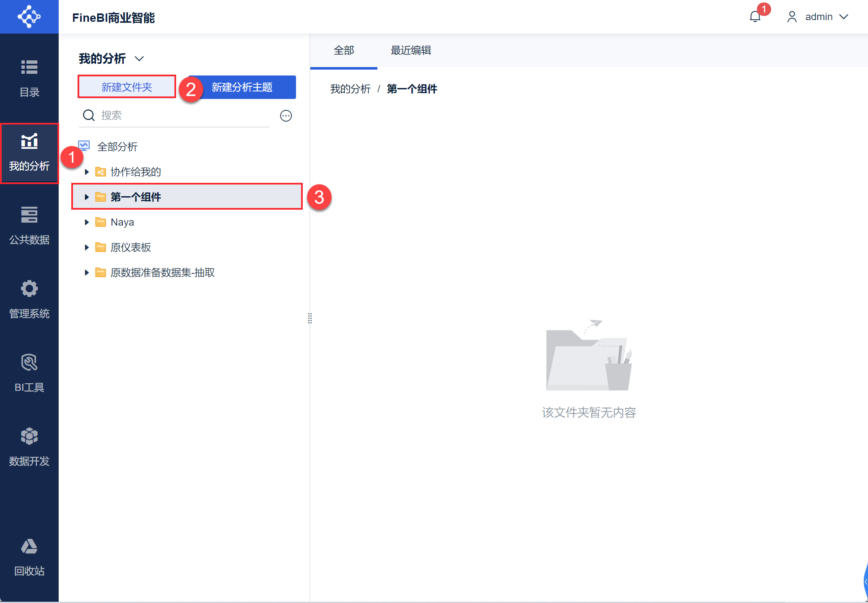Open the more options ellipsis icon
This screenshot has height=603, width=868.
coord(286,116)
